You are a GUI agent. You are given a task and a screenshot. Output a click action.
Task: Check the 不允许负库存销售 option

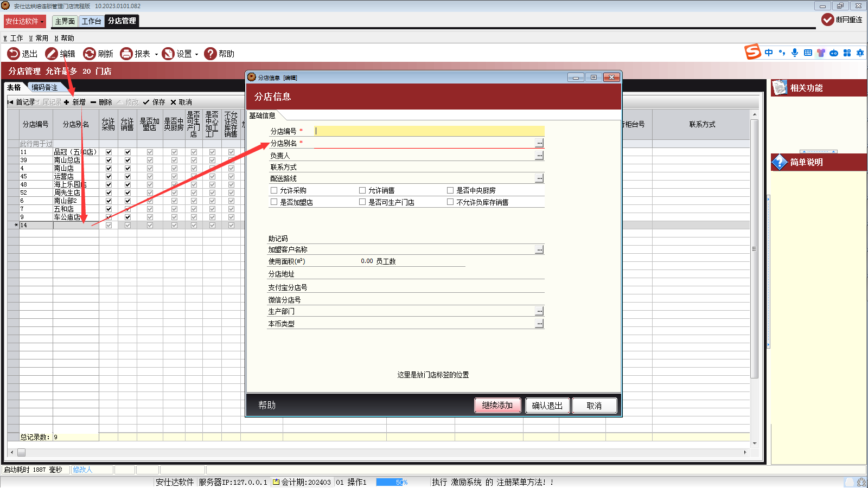450,202
